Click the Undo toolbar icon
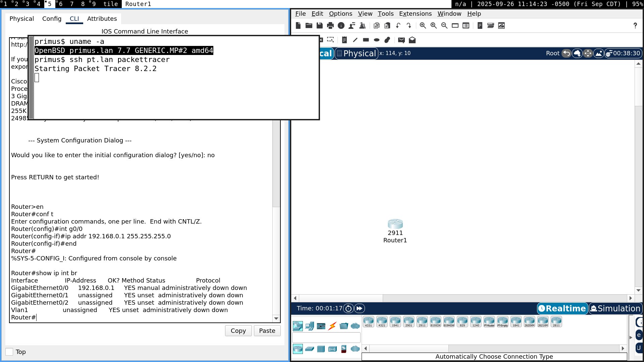 click(398, 25)
